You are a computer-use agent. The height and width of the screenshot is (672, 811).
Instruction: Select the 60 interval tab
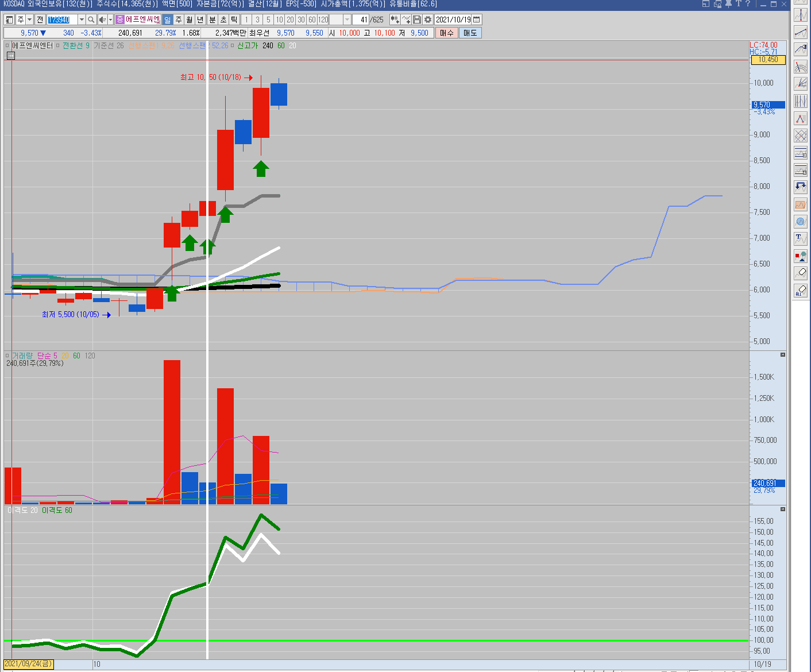click(312, 20)
